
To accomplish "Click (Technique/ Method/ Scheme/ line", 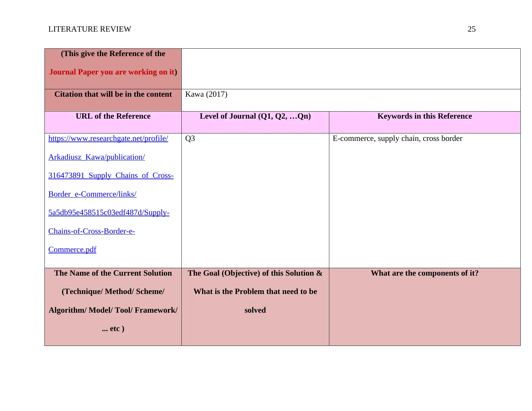I will pyautogui.click(x=113, y=292).
